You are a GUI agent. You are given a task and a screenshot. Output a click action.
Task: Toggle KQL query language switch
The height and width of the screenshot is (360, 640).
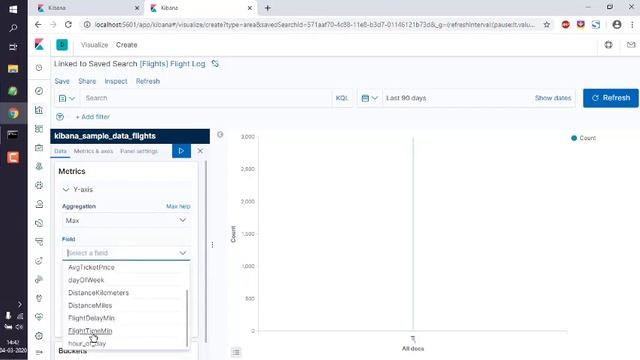tap(342, 98)
